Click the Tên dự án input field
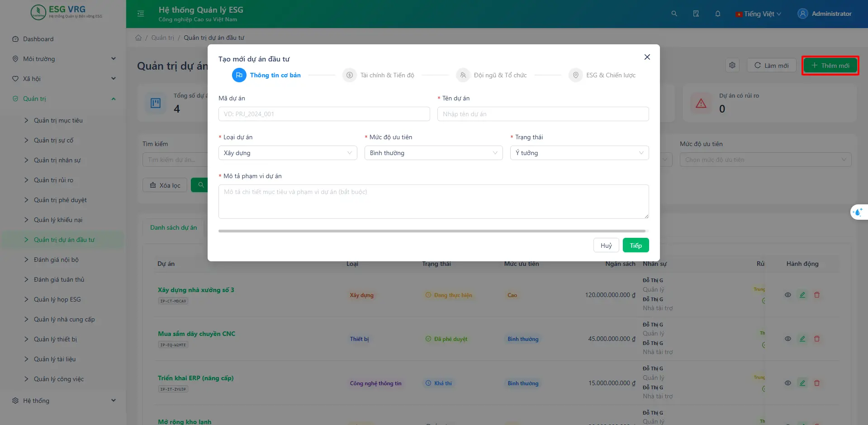Viewport: 868px width, 425px height. tap(543, 114)
